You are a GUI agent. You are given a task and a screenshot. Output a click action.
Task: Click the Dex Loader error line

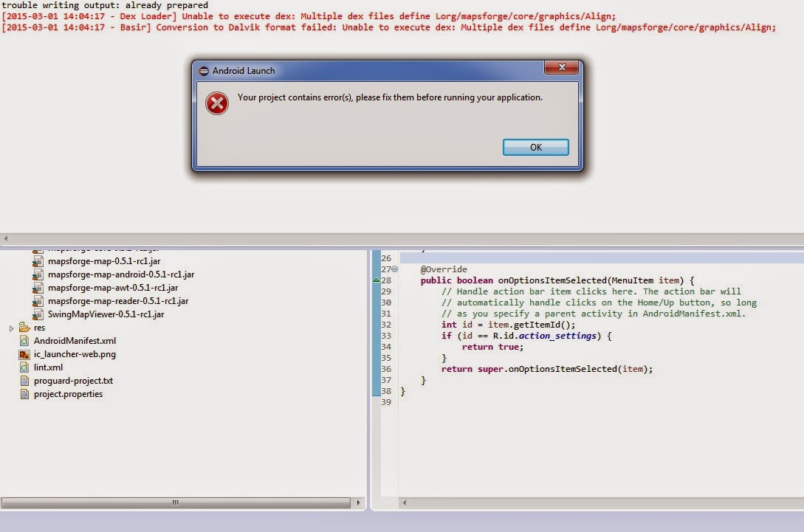point(309,16)
